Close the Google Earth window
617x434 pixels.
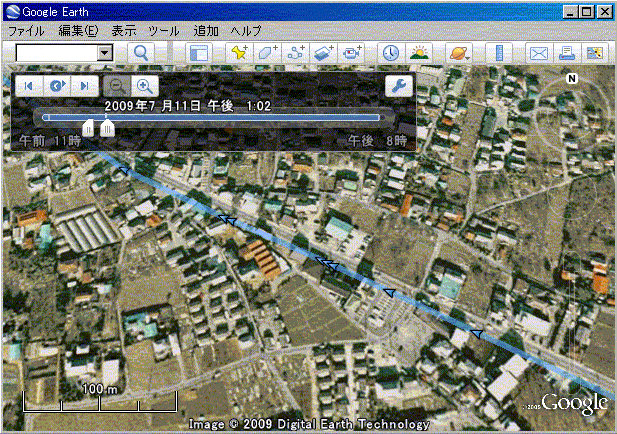click(604, 12)
